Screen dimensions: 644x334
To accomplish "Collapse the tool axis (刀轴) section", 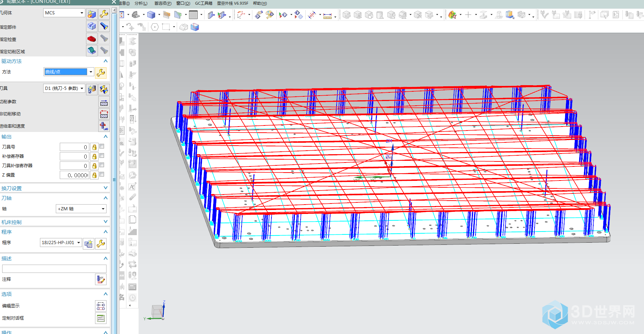I will [105, 198].
